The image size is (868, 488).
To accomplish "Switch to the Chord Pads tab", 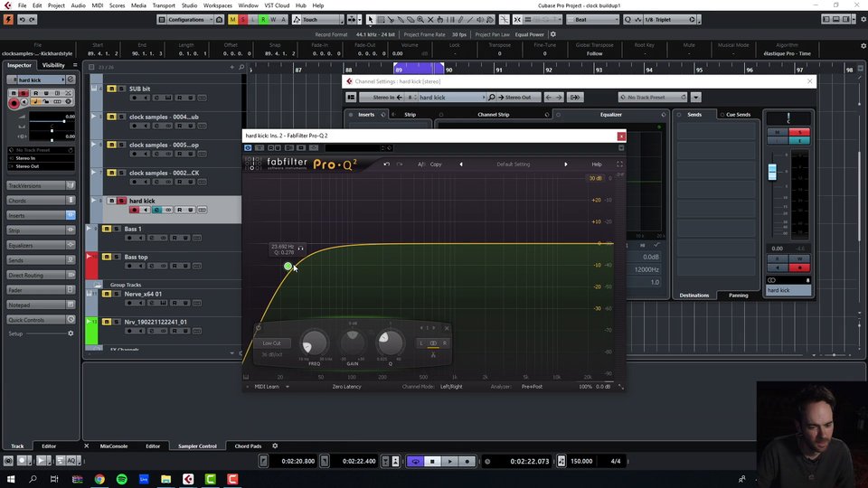I will tap(248, 446).
